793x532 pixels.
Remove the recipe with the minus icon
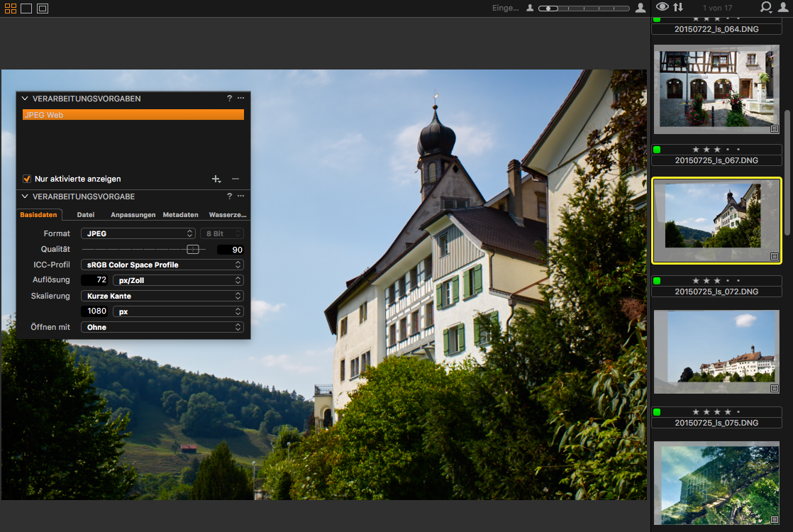tap(235, 179)
